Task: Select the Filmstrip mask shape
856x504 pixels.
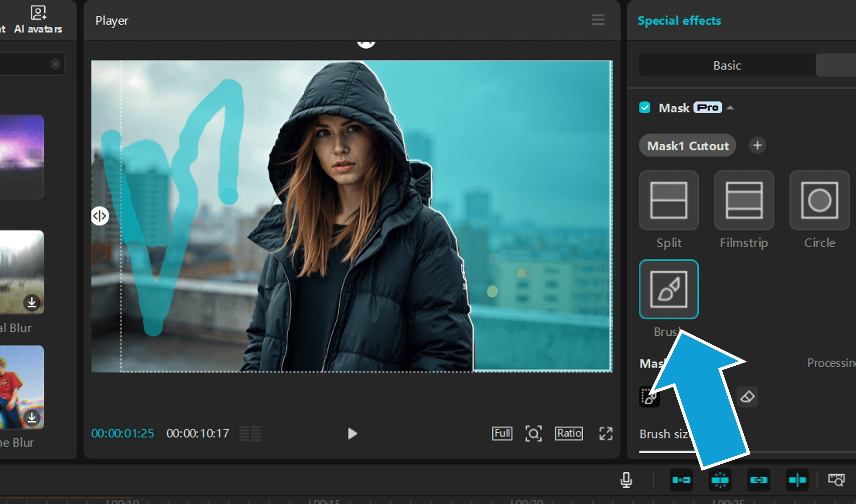Action: 744,200
